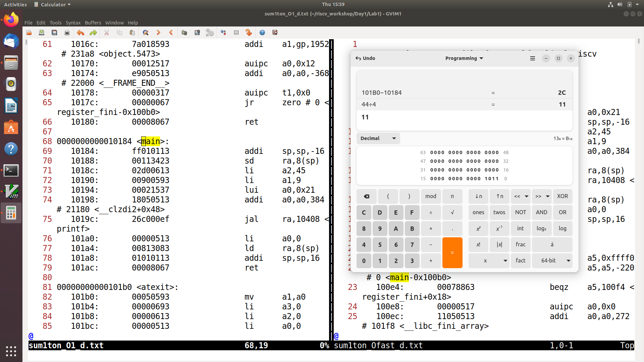Image resolution: width=644 pixels, height=362 pixels.
Task: Toggle bit 47 in the binary bit display
Action: 432,161
